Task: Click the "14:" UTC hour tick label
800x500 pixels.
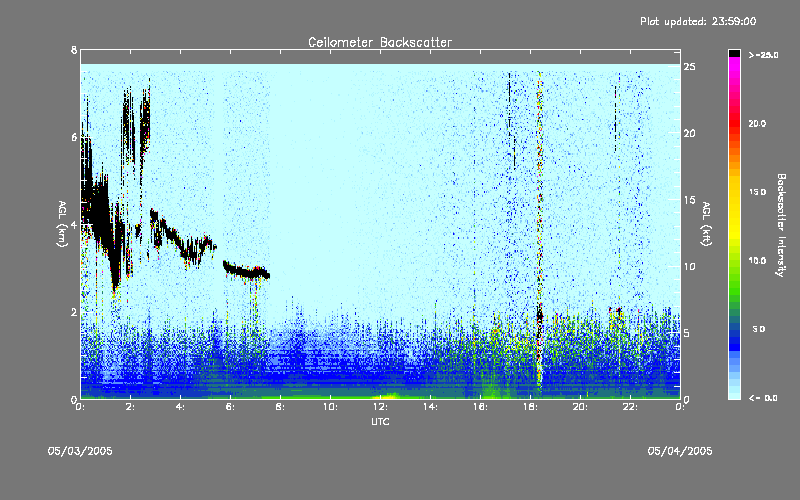Action: tap(431, 407)
